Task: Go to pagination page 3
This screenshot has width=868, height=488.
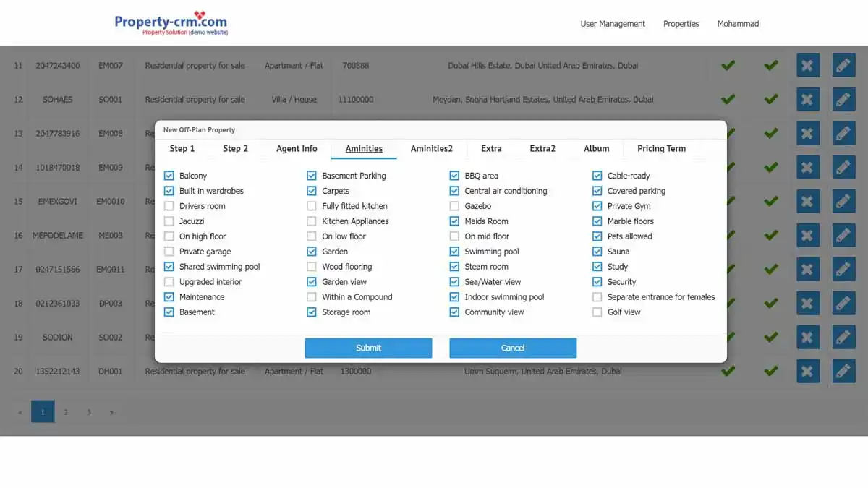Action: [x=89, y=412]
